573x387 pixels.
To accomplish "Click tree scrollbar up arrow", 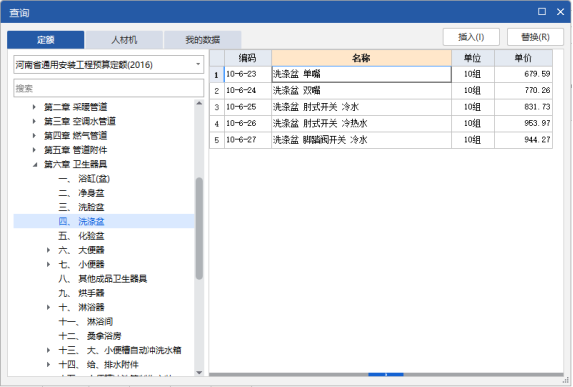I will click(x=199, y=103).
